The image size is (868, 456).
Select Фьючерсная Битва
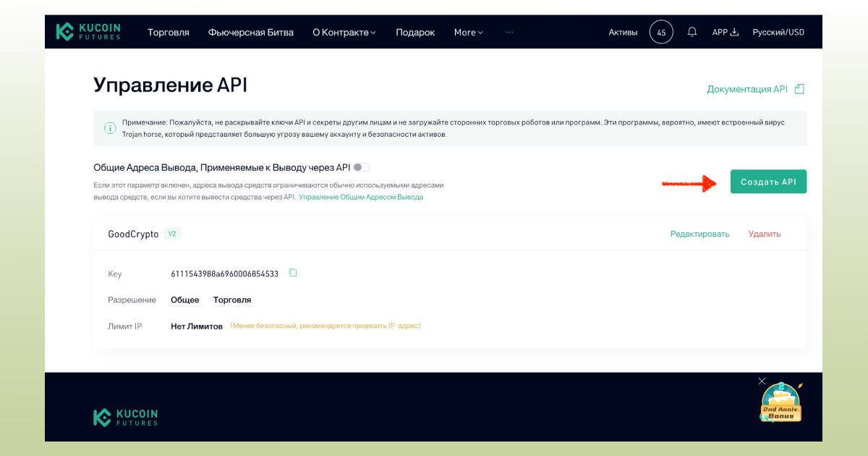[250, 32]
